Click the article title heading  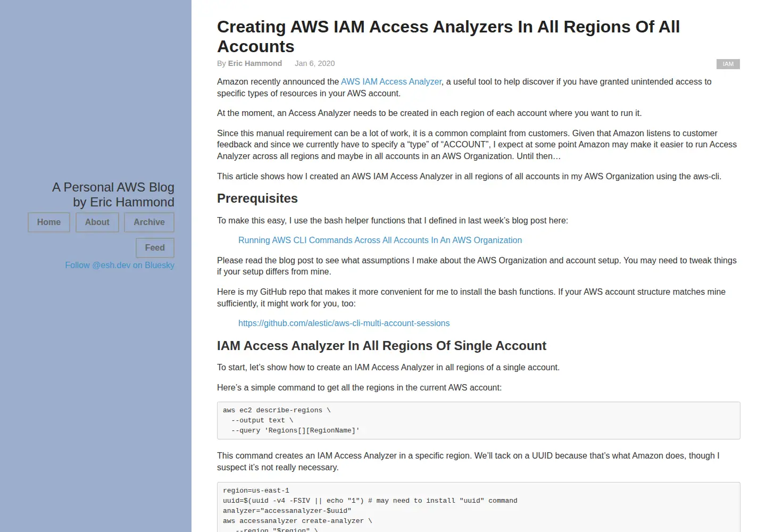(x=448, y=36)
